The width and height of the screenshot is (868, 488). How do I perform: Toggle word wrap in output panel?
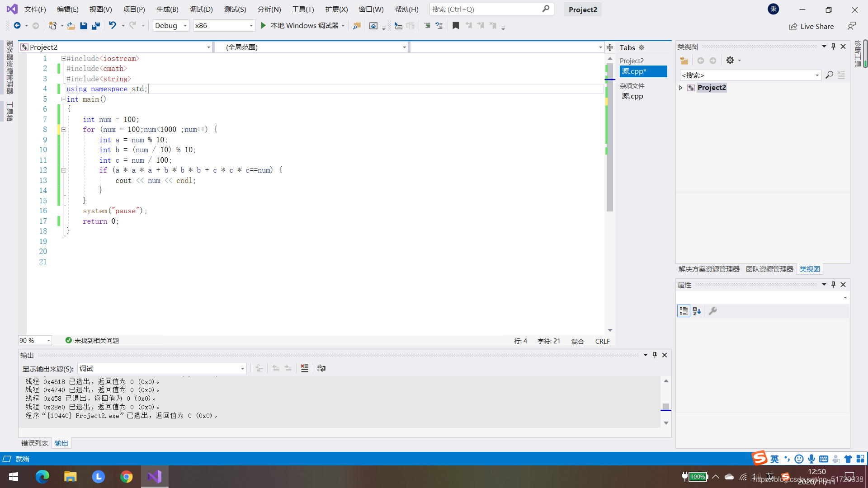click(321, 368)
